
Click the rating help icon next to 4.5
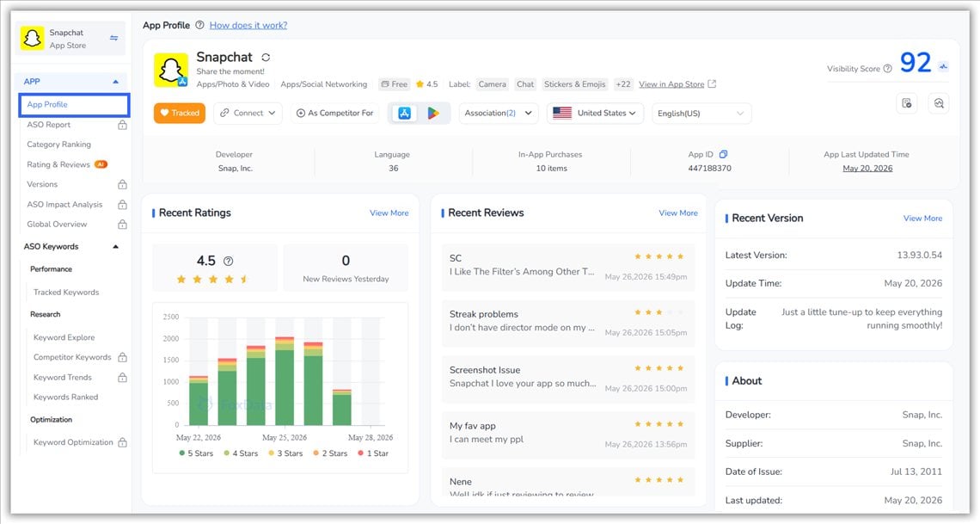(229, 262)
